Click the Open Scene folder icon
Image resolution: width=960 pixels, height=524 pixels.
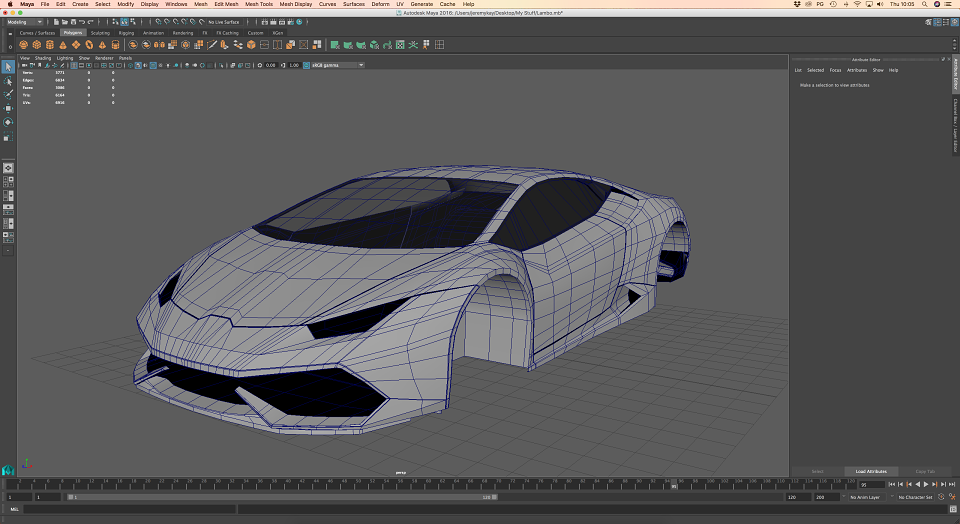(x=64, y=22)
